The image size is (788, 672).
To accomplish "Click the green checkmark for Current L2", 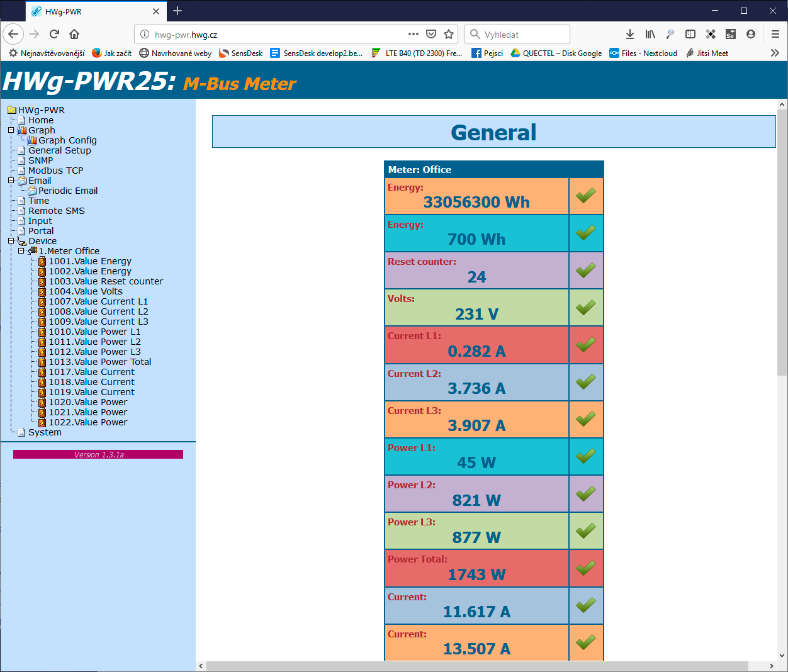I will 586,381.
